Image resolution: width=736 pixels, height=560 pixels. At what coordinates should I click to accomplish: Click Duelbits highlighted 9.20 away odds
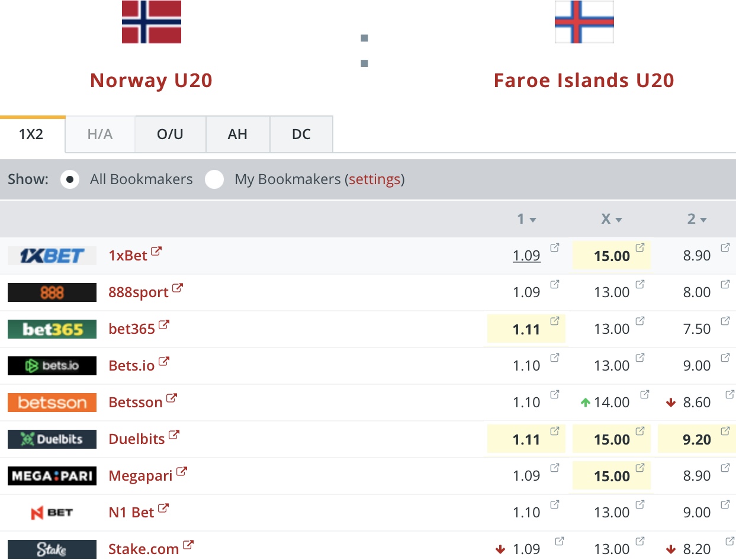pos(696,439)
